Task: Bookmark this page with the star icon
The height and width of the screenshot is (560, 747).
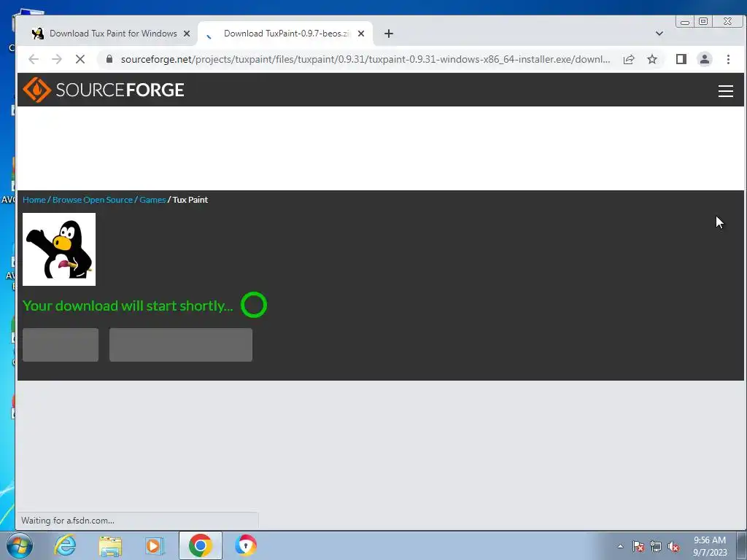Action: [x=652, y=59]
